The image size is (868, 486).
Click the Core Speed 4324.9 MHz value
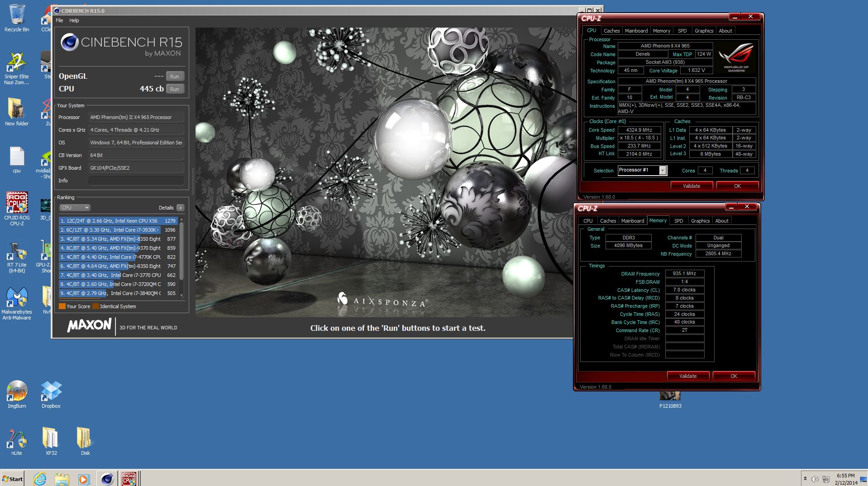pos(639,130)
